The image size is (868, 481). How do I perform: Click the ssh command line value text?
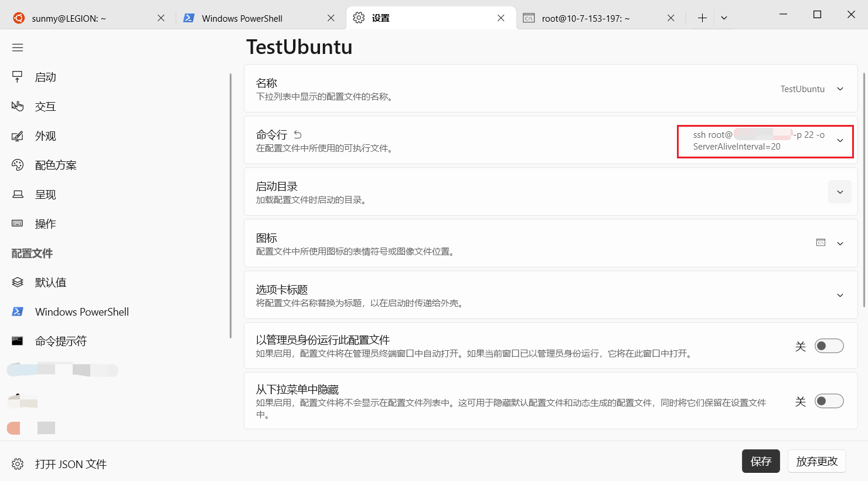[x=758, y=141]
